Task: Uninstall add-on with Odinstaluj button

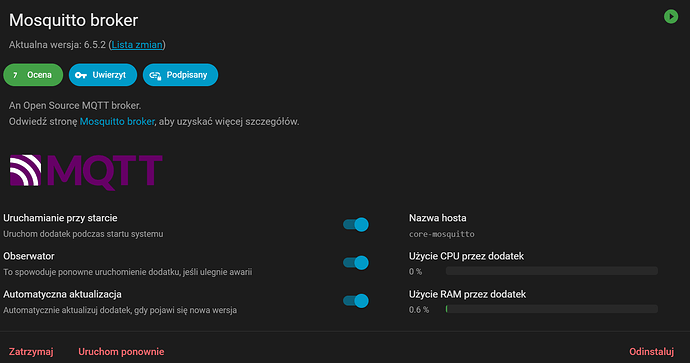Action: coord(651,352)
